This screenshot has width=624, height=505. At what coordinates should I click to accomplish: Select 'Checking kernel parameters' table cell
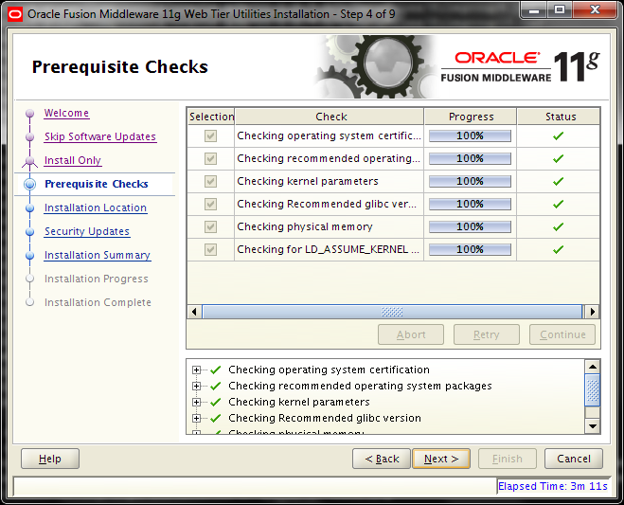(329, 181)
